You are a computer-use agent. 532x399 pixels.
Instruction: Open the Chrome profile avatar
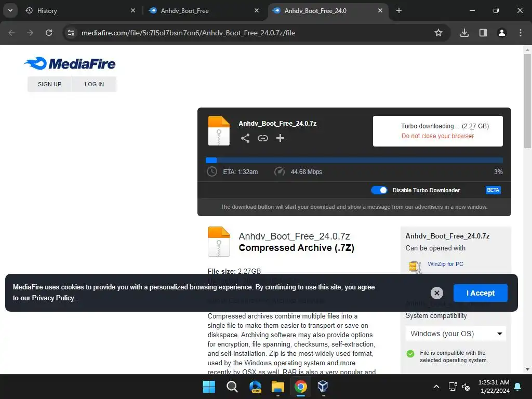pos(502,33)
